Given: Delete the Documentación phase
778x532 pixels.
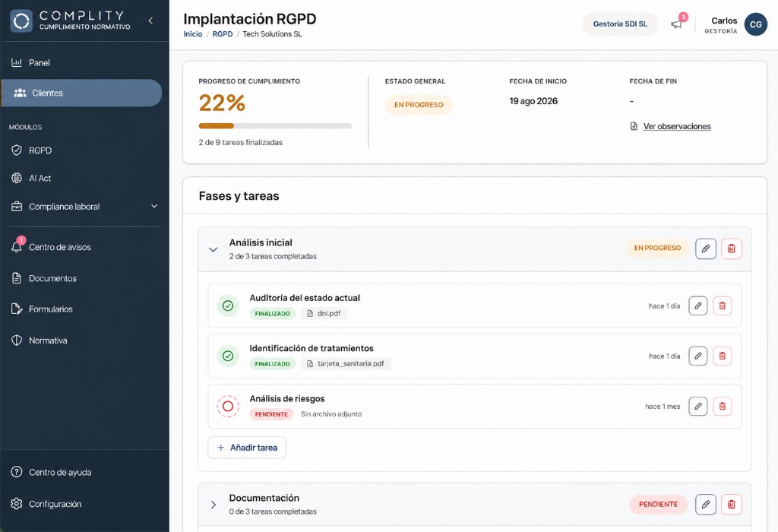Looking at the screenshot, I should tap(732, 505).
